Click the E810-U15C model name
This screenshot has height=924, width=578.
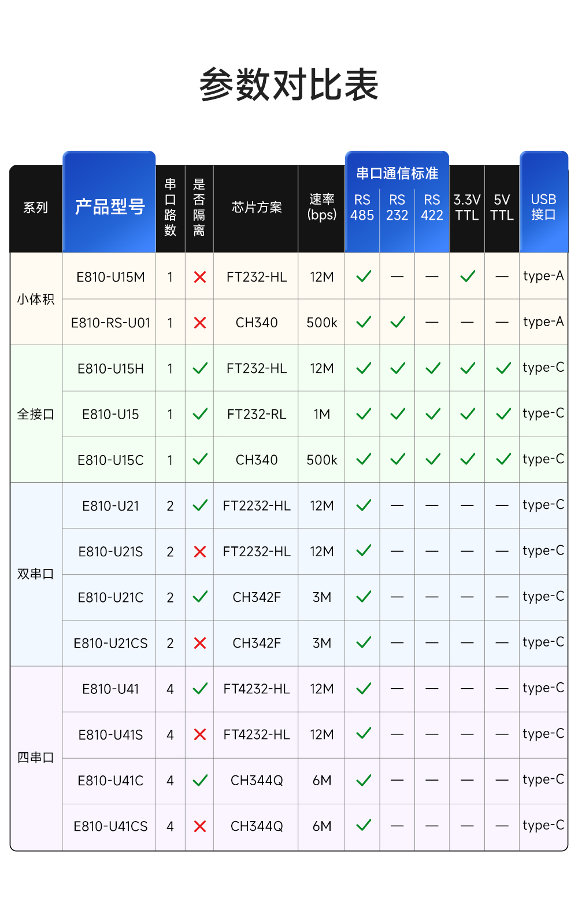[x=110, y=460]
